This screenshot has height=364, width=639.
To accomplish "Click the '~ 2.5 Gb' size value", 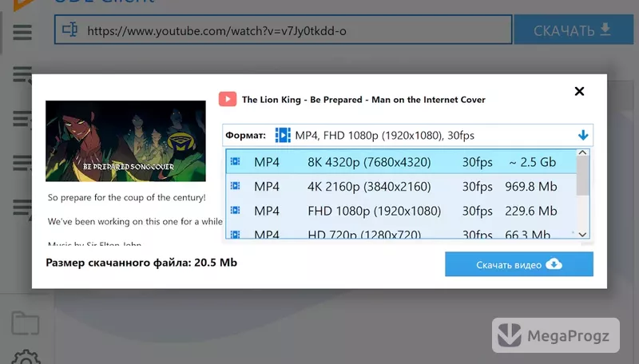I will point(533,162).
